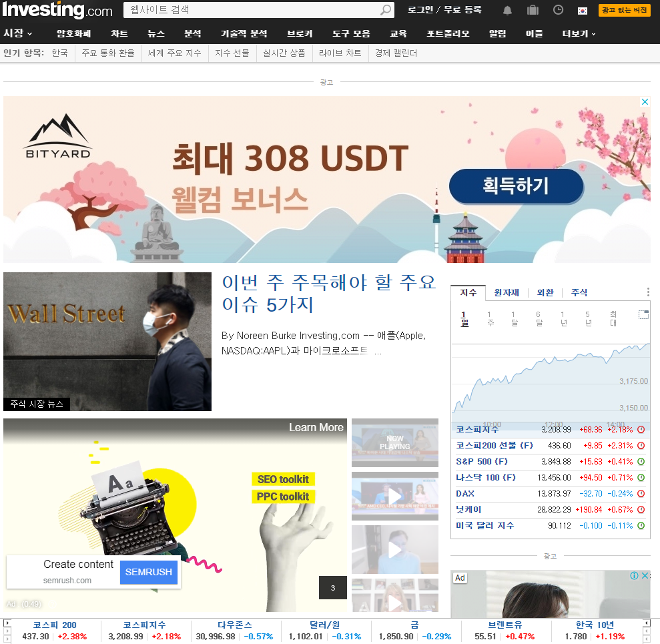Click the clock icon beside 코스피지수 row
This screenshot has width=660, height=644.
pyautogui.click(x=641, y=430)
